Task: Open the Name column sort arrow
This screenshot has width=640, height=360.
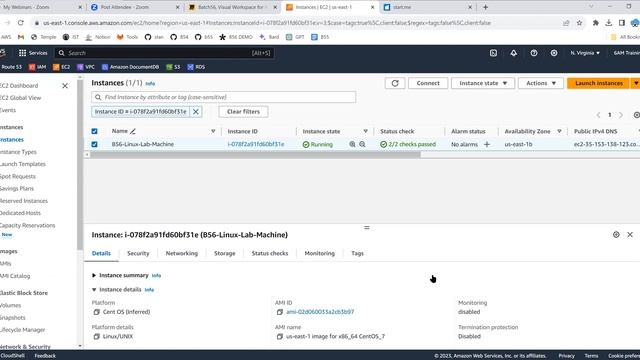Action: click(x=213, y=131)
